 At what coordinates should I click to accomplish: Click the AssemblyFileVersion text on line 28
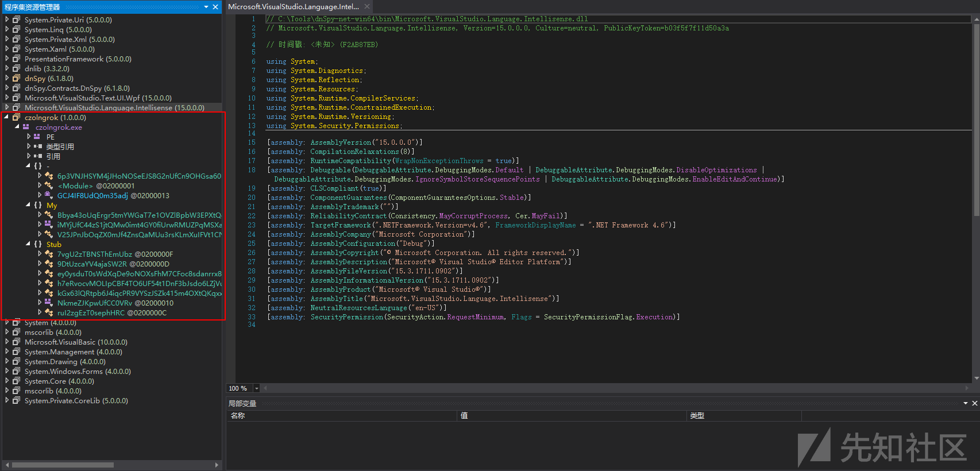(349, 271)
